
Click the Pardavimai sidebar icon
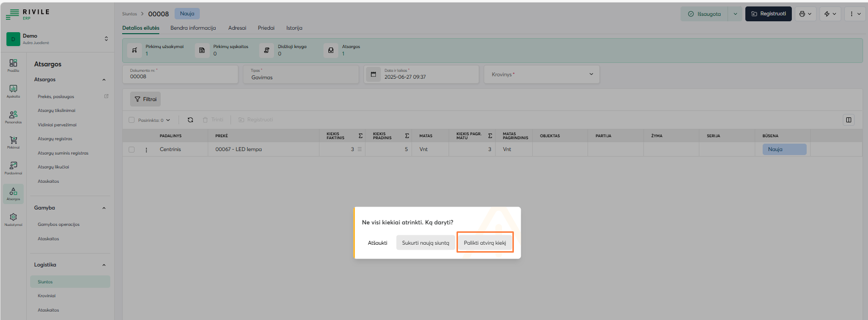pos(13,167)
